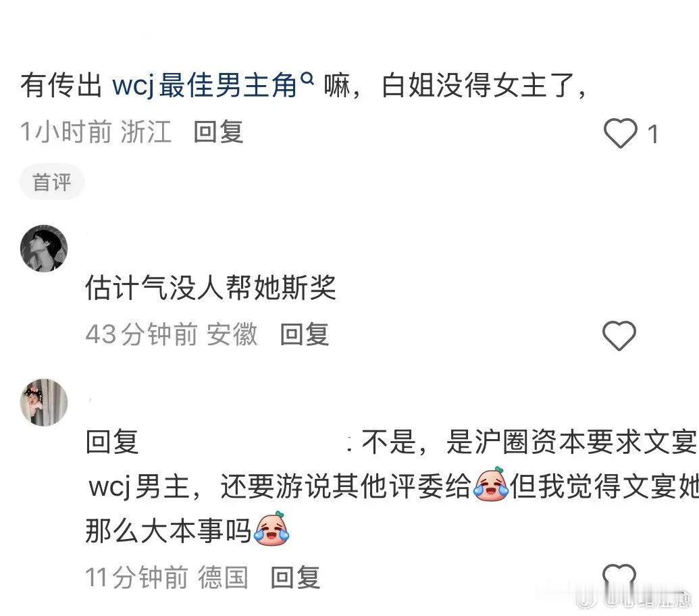The height and width of the screenshot is (616, 699).
Task: Tap the like count number 1
Action: pos(654,134)
